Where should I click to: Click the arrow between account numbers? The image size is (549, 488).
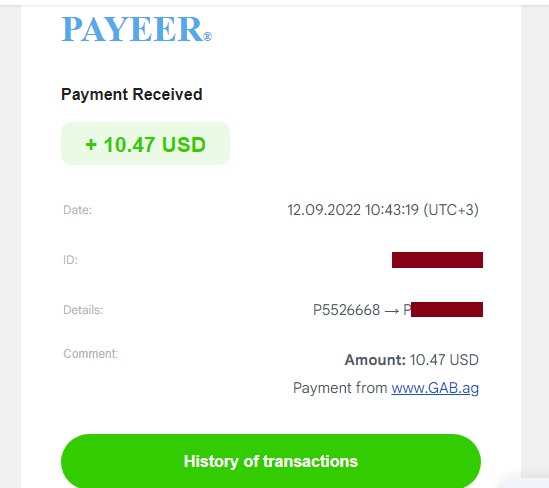(x=391, y=311)
